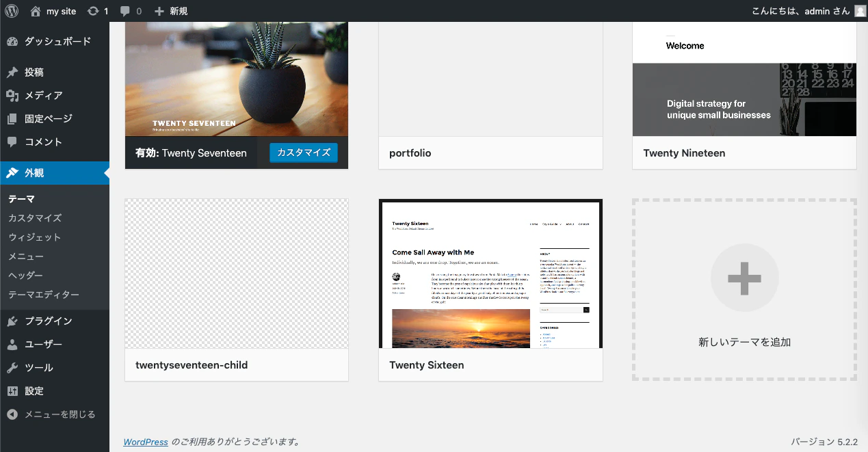868x452 pixels.
Task: Open the my site home icon
Action: tap(36, 11)
